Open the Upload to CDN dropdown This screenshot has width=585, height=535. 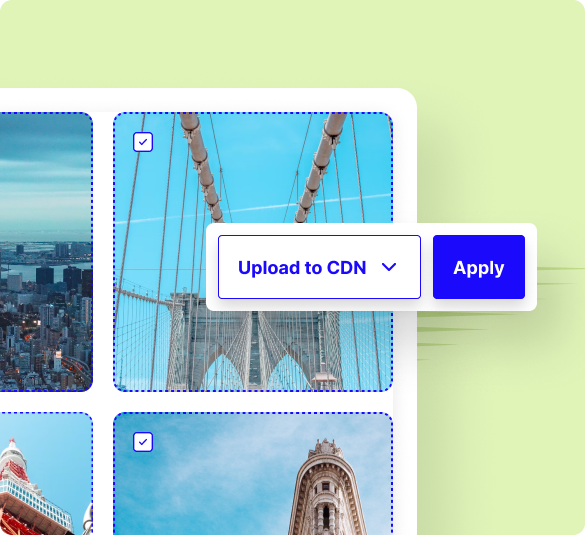point(319,267)
